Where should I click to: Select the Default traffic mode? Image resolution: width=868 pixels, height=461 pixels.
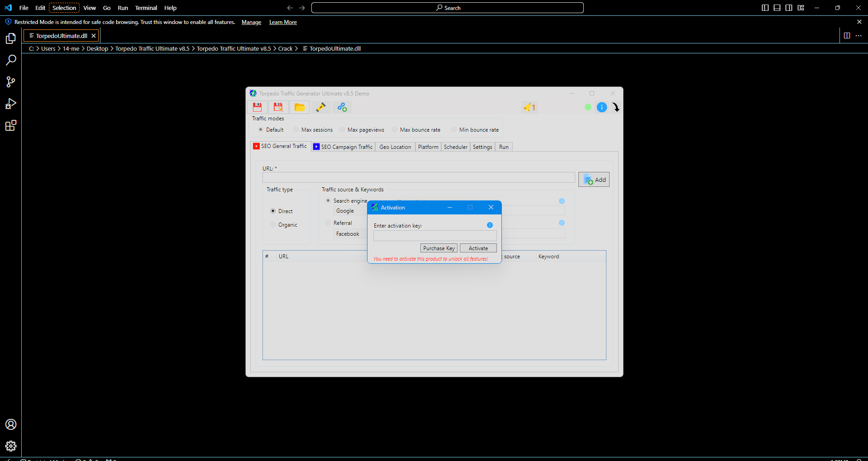pyautogui.click(x=261, y=130)
